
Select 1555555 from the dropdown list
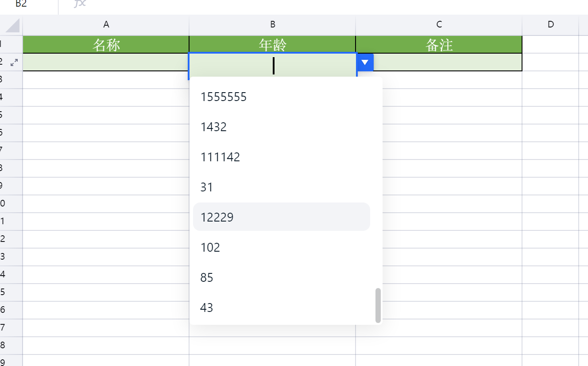pyautogui.click(x=223, y=97)
